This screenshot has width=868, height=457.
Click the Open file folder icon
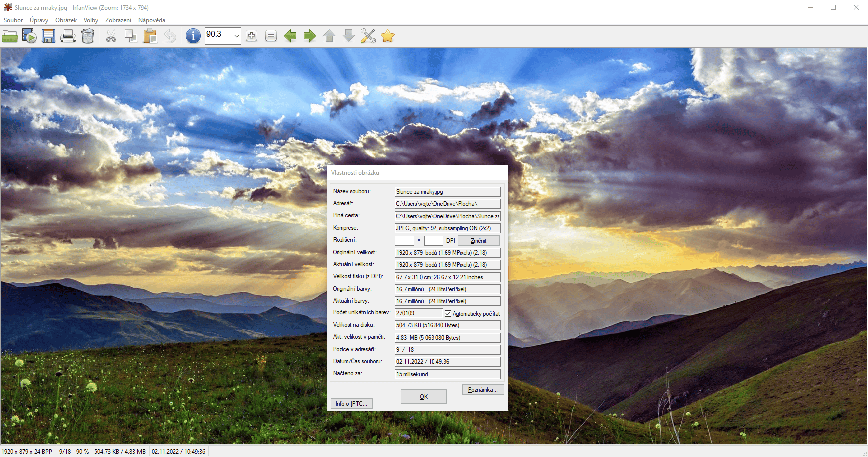pyautogui.click(x=10, y=36)
